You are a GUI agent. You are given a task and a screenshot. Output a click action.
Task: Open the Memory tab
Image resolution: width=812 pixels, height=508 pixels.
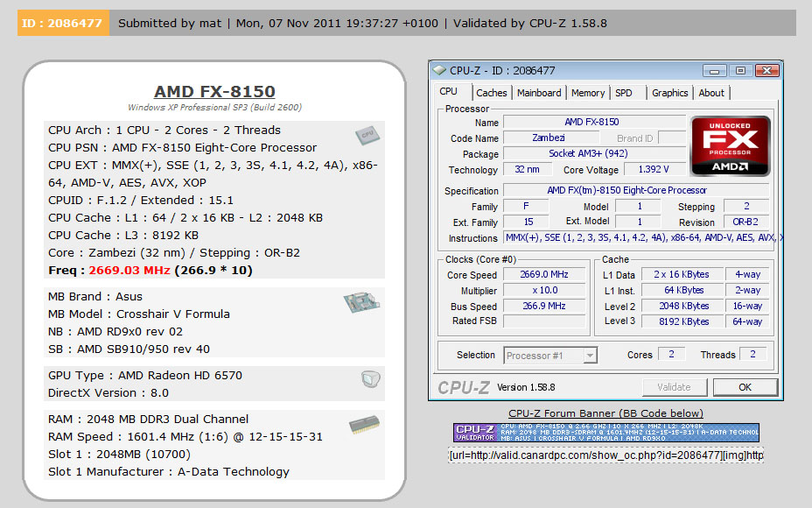(588, 93)
